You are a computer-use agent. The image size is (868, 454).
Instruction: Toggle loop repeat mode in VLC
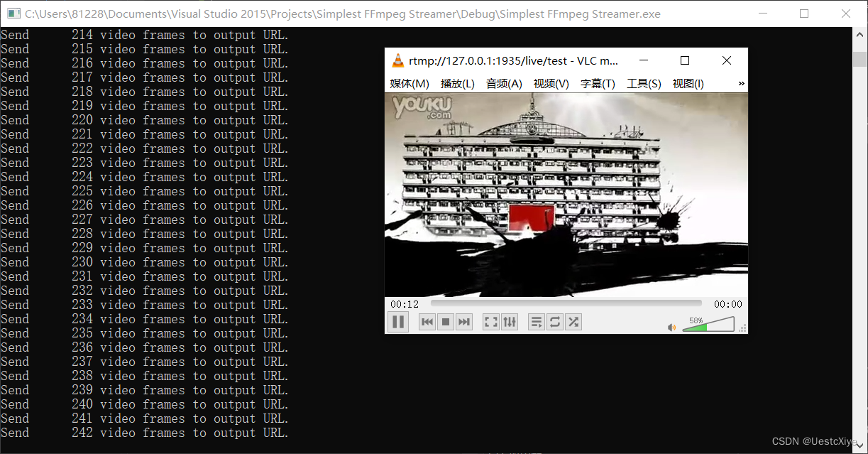(x=555, y=322)
